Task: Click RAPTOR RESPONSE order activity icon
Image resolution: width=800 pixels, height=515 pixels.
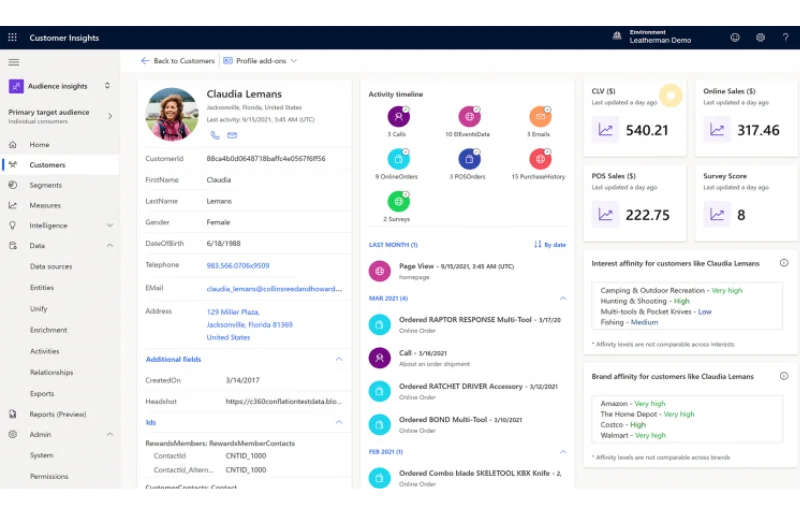Action: click(380, 325)
